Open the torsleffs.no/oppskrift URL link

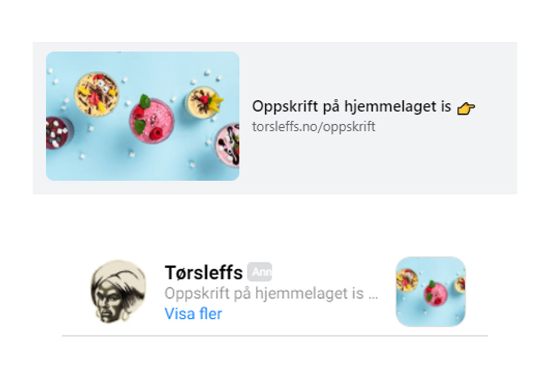pos(314,127)
